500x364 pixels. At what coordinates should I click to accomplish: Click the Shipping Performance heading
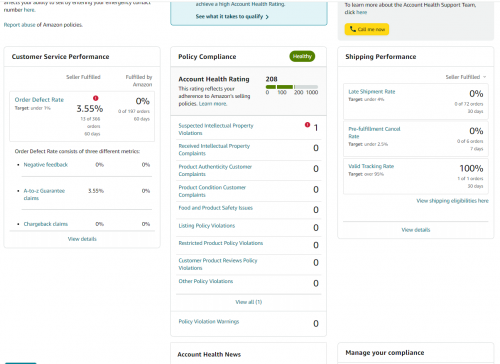click(x=381, y=57)
